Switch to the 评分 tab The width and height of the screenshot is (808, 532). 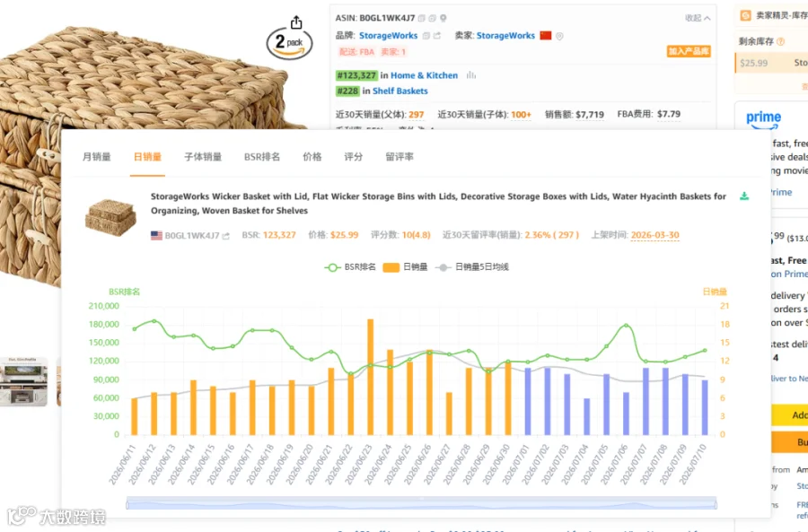tap(354, 157)
